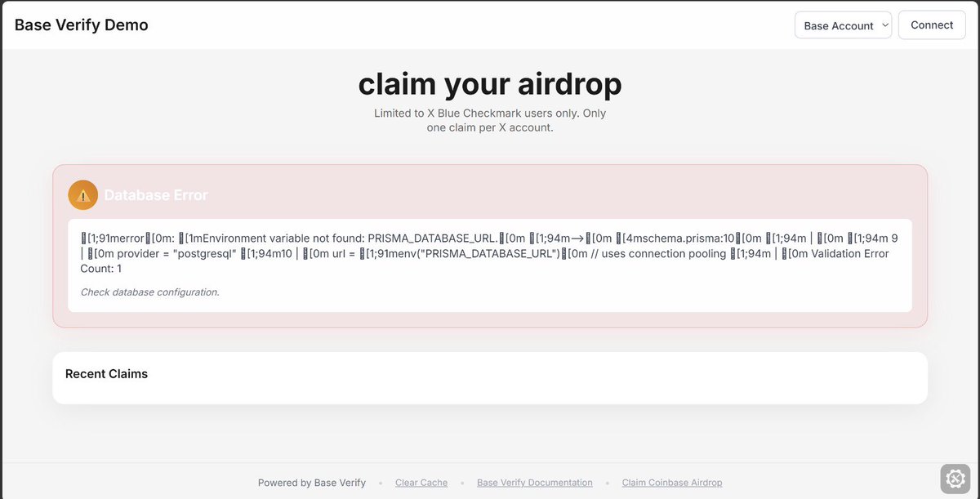Click the 'claim your airdrop' heading
Screen dimensions: 980x499
coord(490,83)
